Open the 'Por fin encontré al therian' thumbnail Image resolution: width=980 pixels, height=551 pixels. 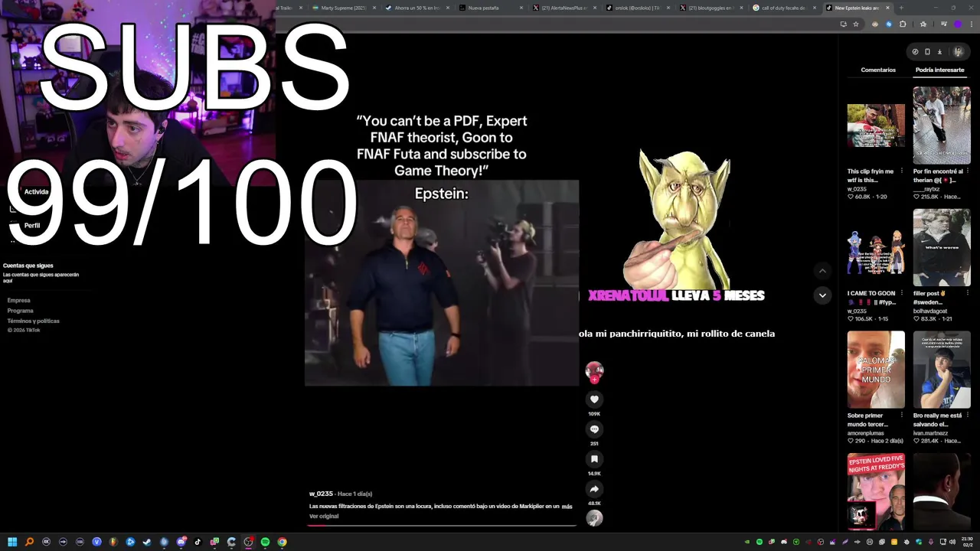942,126
